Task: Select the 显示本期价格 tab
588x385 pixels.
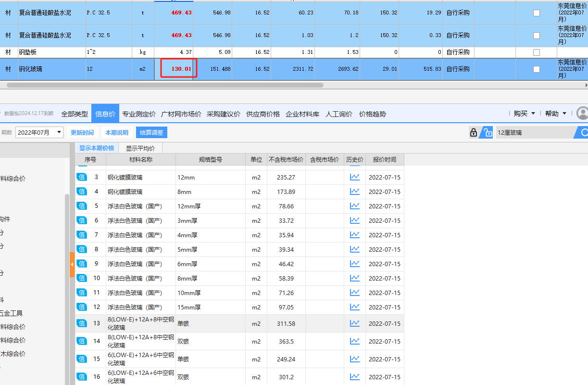Action: tap(97, 148)
